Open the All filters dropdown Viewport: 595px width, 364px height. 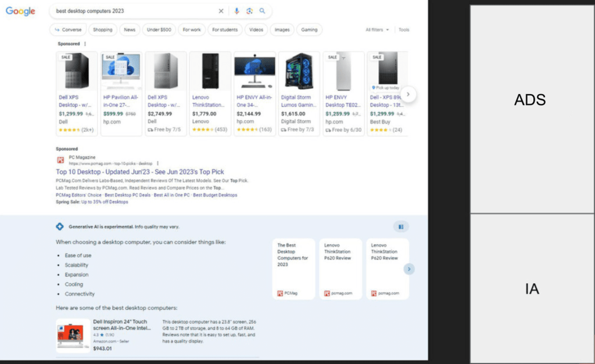(377, 30)
